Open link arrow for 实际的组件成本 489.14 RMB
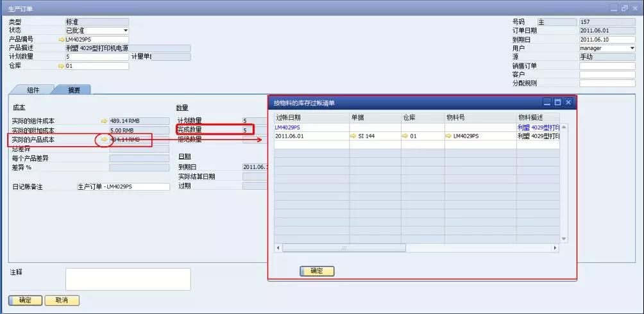644x314 pixels. tap(104, 120)
